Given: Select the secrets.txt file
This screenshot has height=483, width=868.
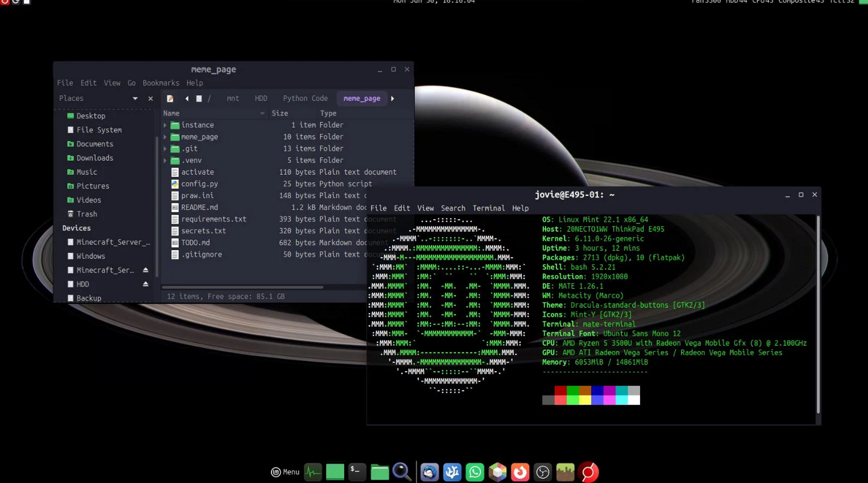Looking at the screenshot, I should [203, 231].
